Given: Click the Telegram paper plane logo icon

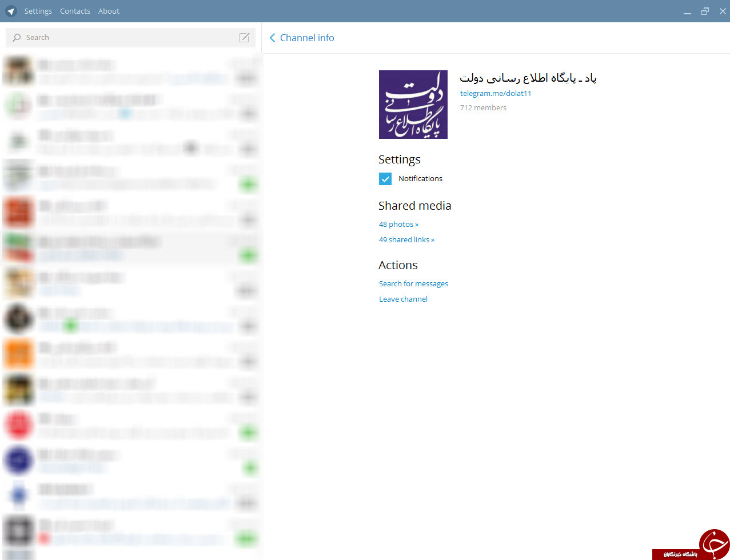Looking at the screenshot, I should [11, 11].
